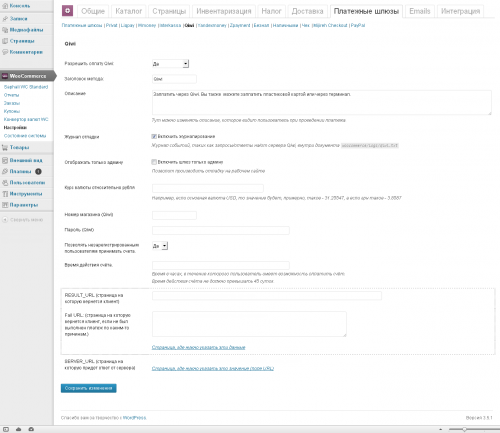Click the Fail URL text area
The image size is (500, 433).
point(249,324)
